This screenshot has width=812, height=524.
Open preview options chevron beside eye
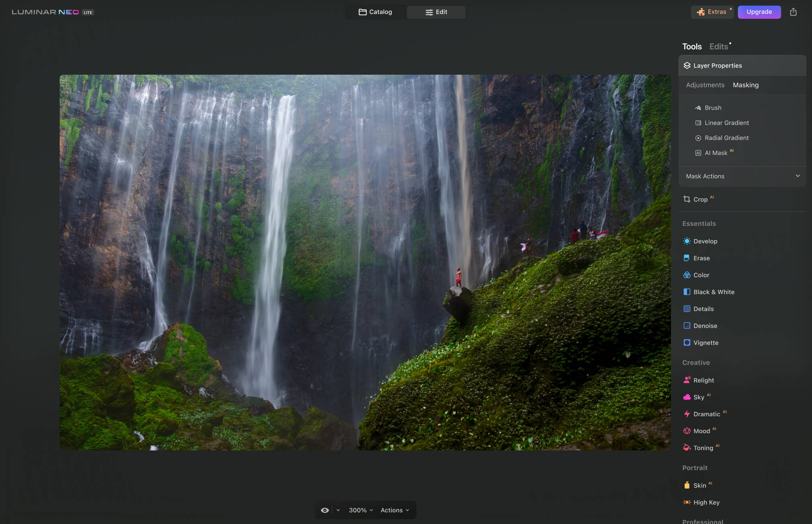pyautogui.click(x=338, y=510)
